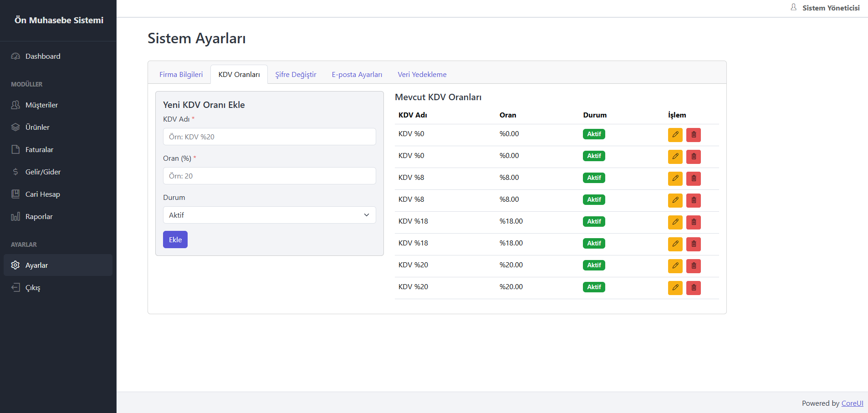Click the Çıkış logout icon
The height and width of the screenshot is (413, 868).
pyautogui.click(x=15, y=287)
